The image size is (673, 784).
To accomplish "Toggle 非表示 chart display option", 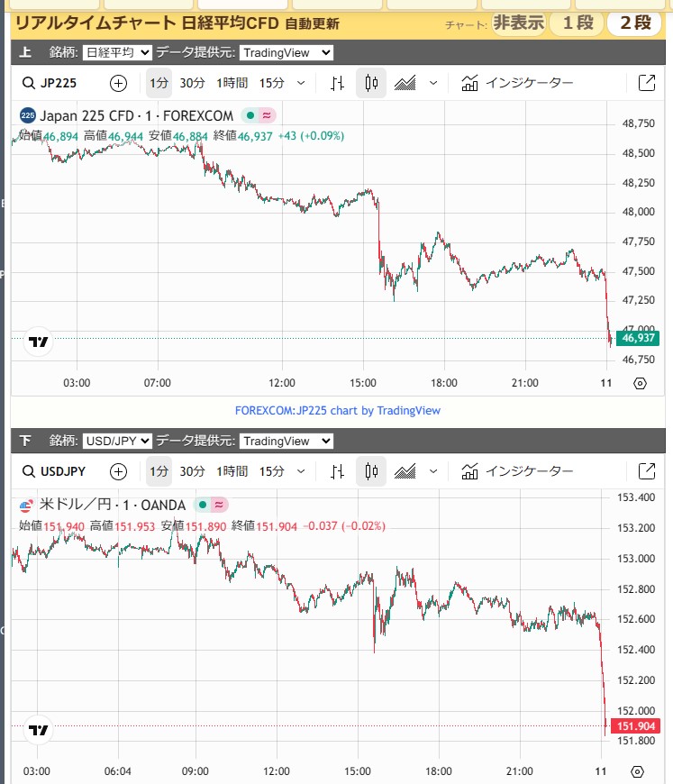I will (x=518, y=23).
